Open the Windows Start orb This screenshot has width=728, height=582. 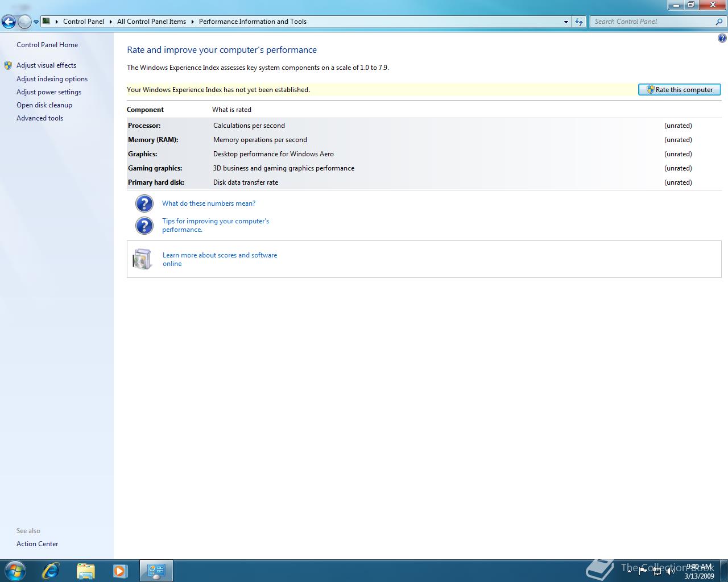tap(15, 571)
